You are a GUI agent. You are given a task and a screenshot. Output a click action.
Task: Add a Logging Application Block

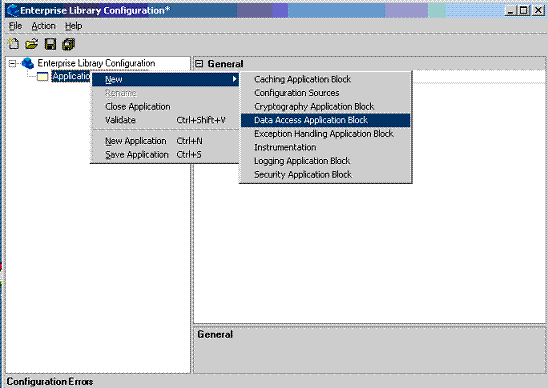(325, 161)
